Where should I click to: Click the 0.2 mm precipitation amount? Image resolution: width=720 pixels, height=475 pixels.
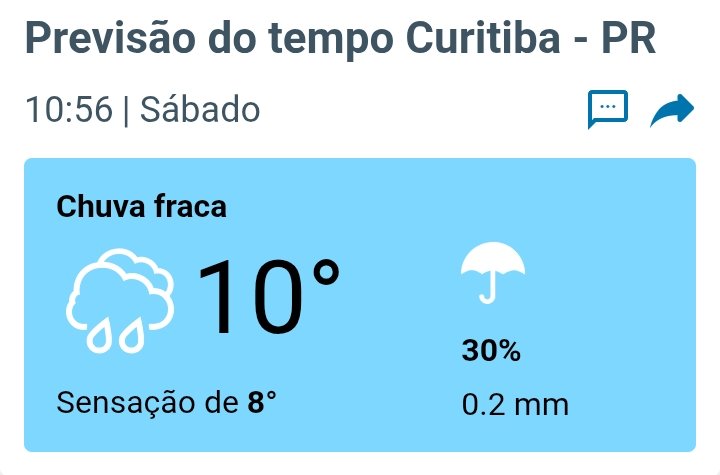[515, 405]
